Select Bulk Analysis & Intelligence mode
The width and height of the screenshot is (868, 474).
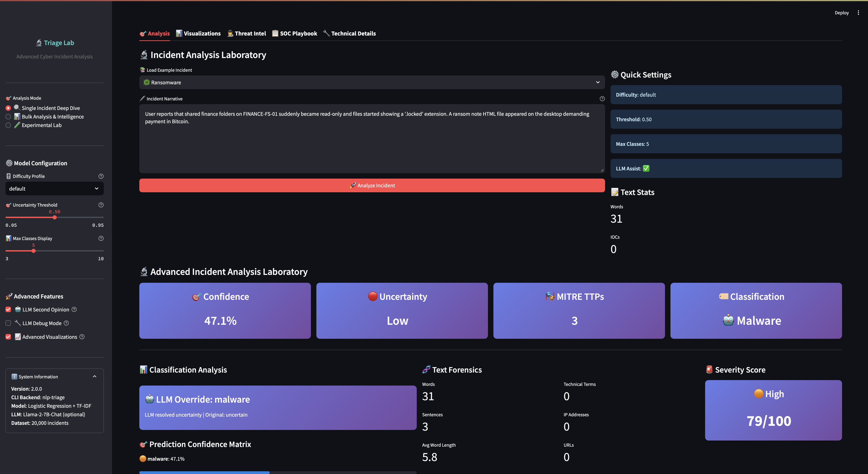tap(8, 117)
